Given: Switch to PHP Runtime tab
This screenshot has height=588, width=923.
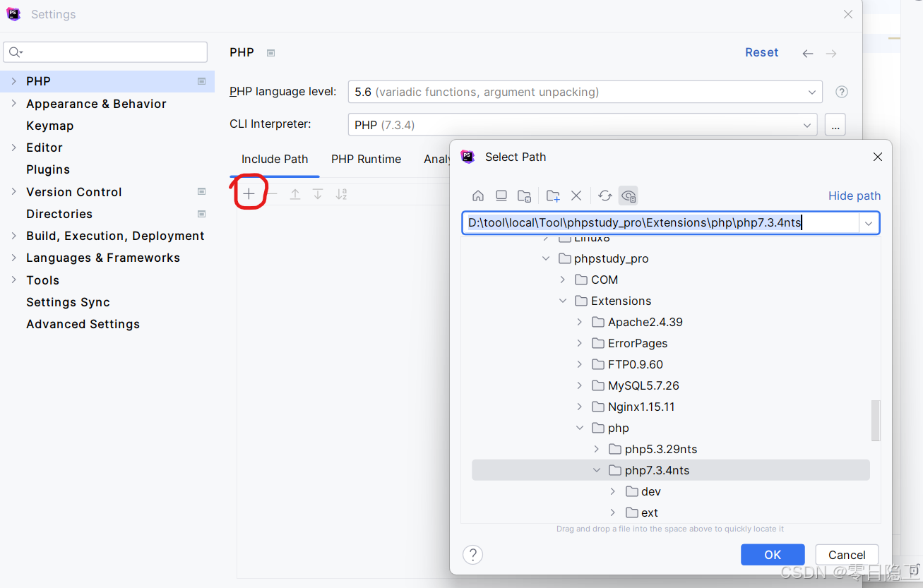Looking at the screenshot, I should [366, 159].
